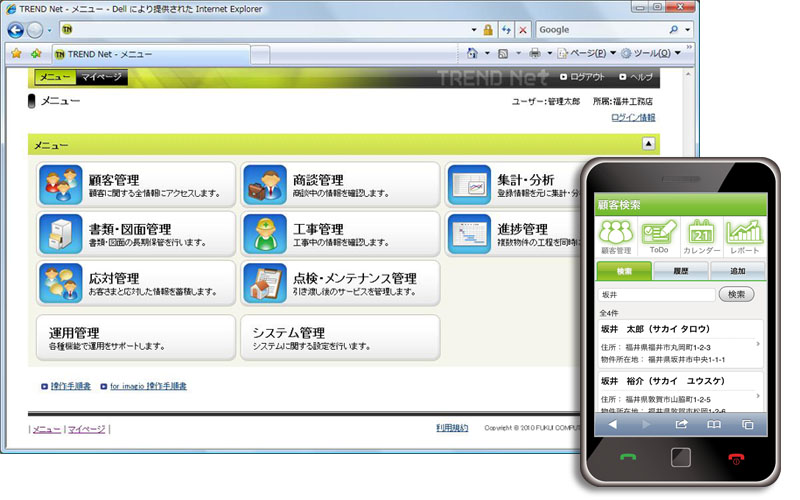800x500 pixels.
Task: Click the ログイン情報 link
Action: point(633,118)
